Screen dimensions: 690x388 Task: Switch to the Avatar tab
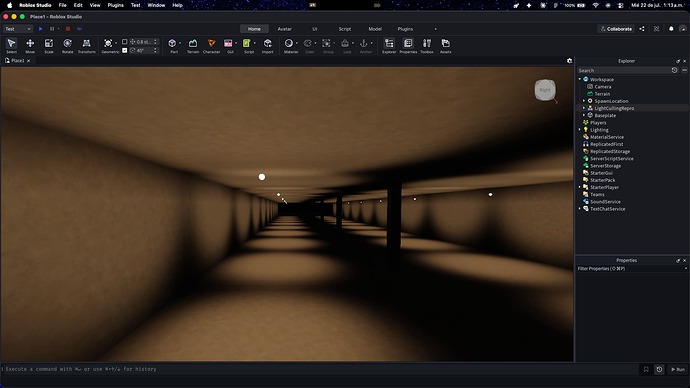285,29
